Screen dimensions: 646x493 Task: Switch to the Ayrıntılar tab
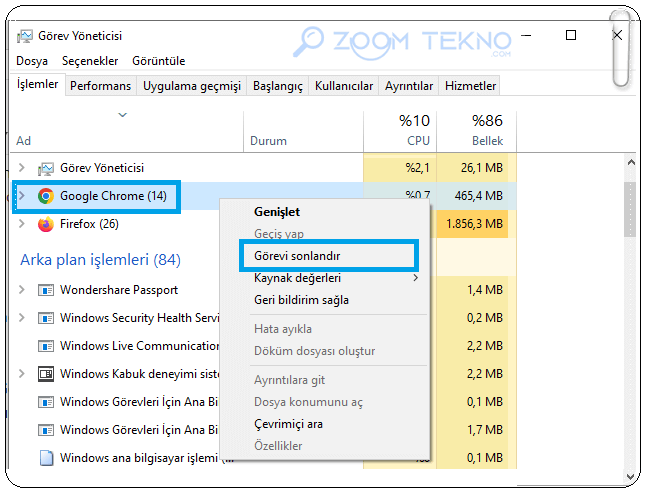[x=409, y=86]
